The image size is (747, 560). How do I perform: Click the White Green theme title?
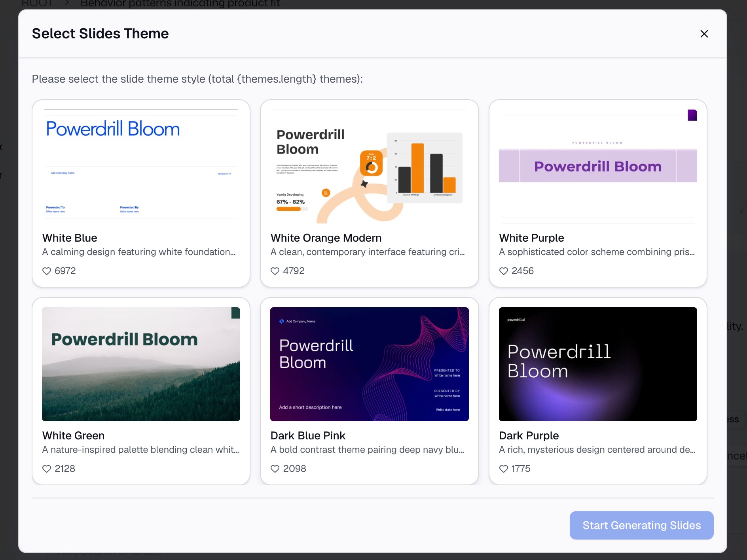tap(73, 435)
